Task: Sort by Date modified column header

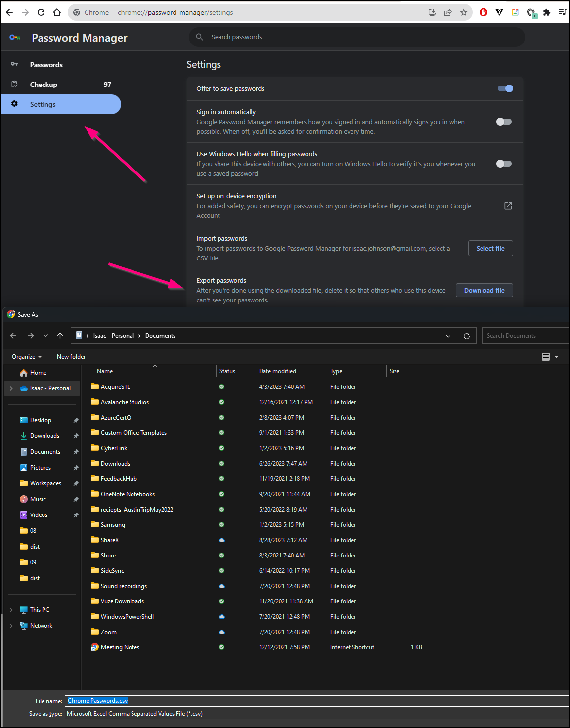Action: pos(277,371)
